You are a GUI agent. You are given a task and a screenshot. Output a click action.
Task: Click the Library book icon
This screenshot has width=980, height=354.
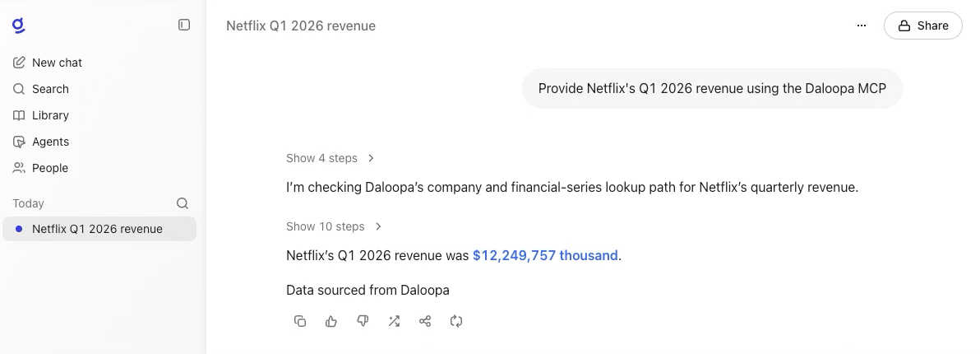(19, 115)
